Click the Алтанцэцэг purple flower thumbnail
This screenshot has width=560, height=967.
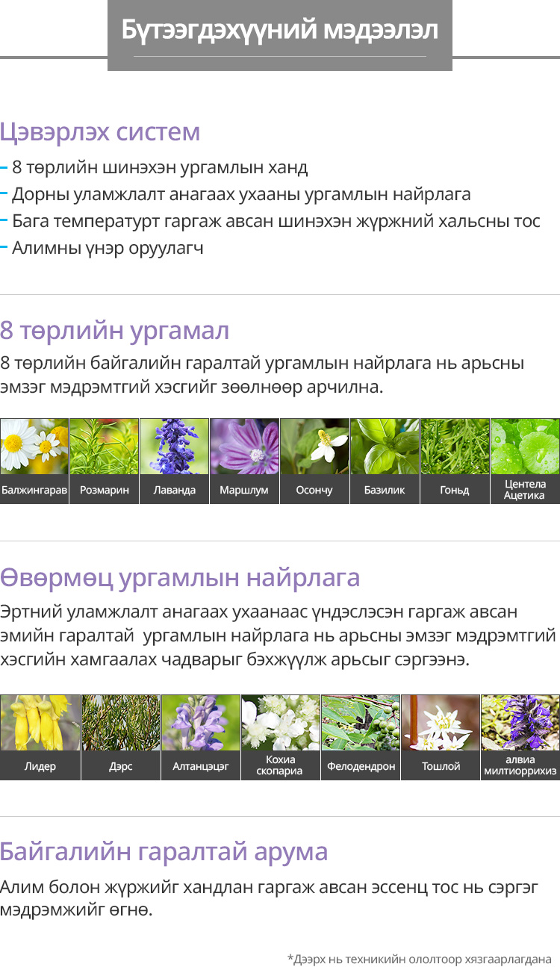(200, 723)
